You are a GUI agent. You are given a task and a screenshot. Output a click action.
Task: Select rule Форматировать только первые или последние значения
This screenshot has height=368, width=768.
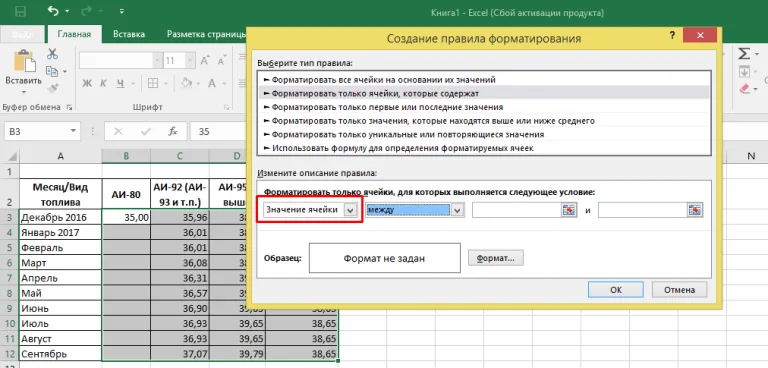point(484,106)
